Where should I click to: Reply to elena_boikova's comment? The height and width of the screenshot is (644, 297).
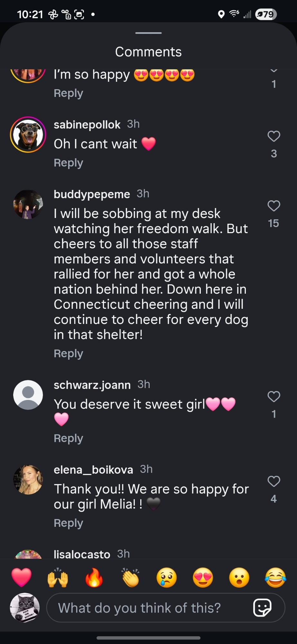(68, 523)
